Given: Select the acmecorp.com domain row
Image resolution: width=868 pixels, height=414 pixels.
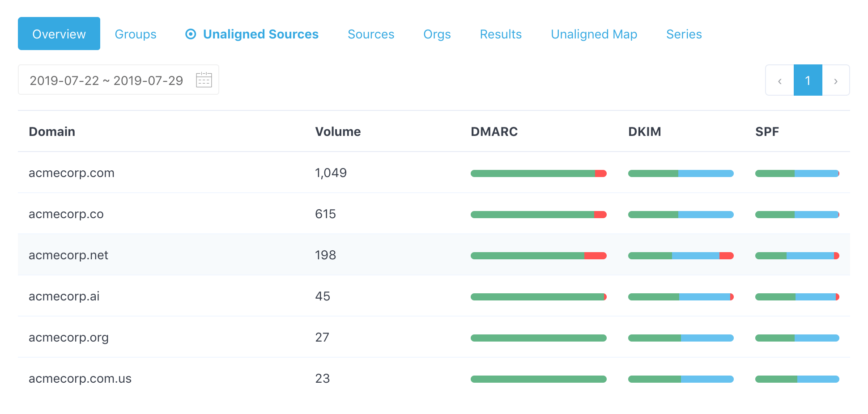Looking at the screenshot, I should point(72,173).
